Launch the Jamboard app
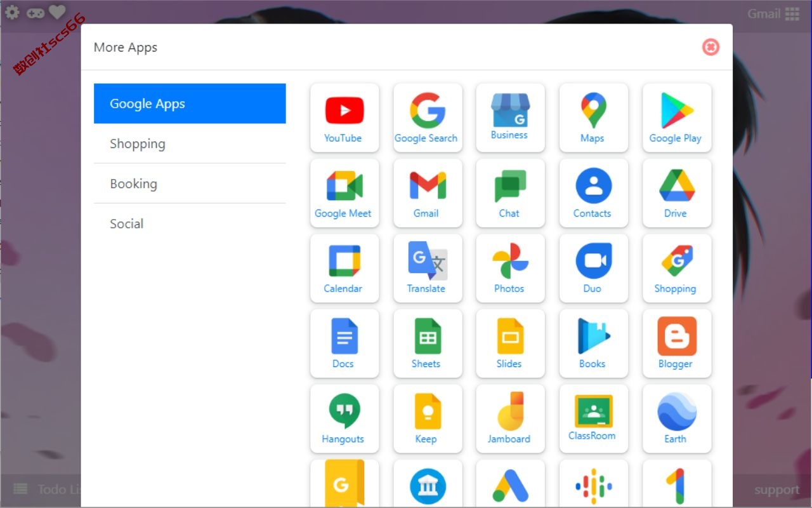Viewport: 812px width, 508px height. (x=511, y=418)
